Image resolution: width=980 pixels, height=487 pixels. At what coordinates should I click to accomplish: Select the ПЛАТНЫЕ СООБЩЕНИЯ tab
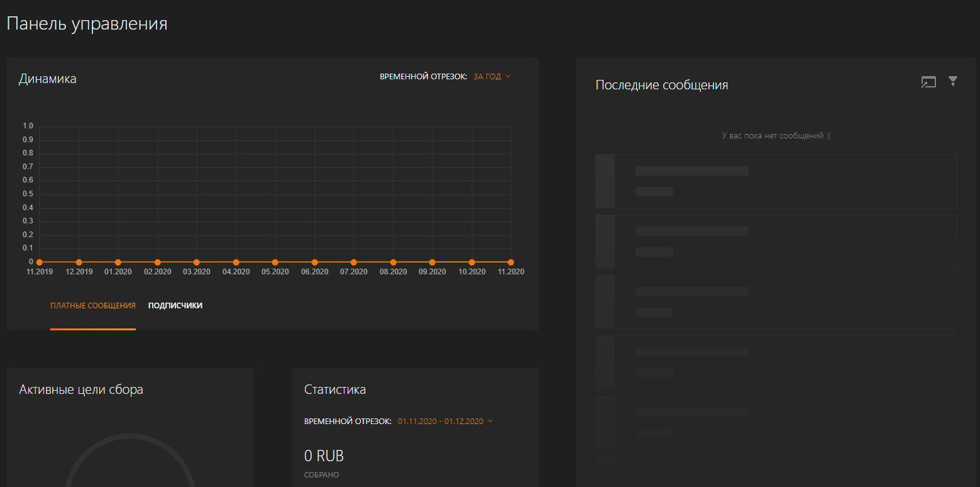[x=93, y=306]
